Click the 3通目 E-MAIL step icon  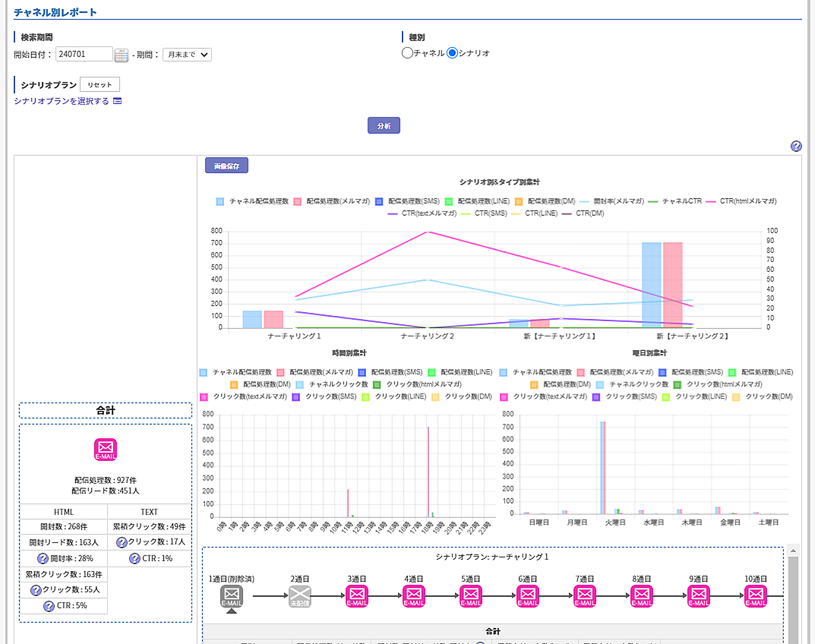coord(357,596)
